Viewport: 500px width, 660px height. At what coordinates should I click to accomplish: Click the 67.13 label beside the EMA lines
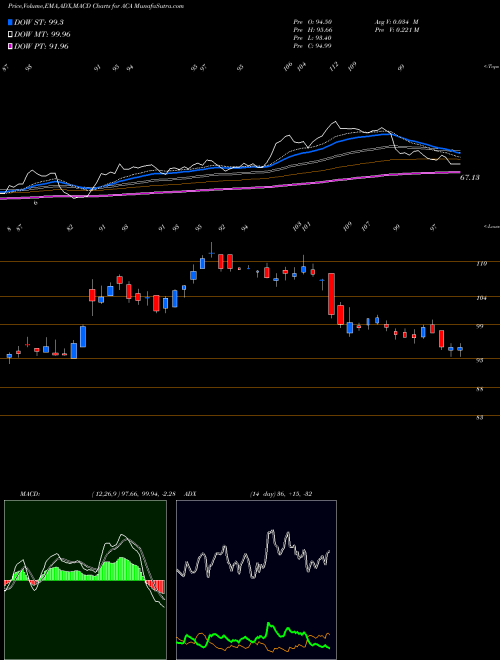tap(469, 178)
